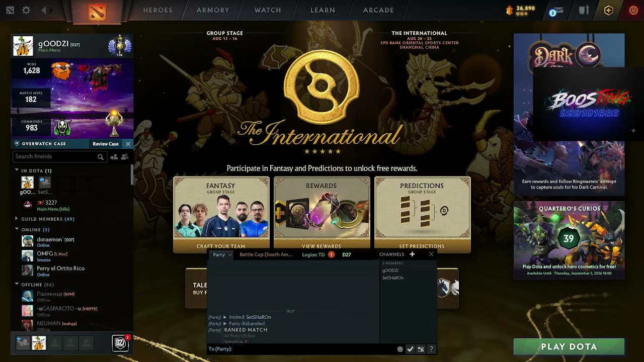Image resolution: width=644 pixels, height=362 pixels.
Task: Click the magnifier icon in friends search
Action: tap(101, 157)
